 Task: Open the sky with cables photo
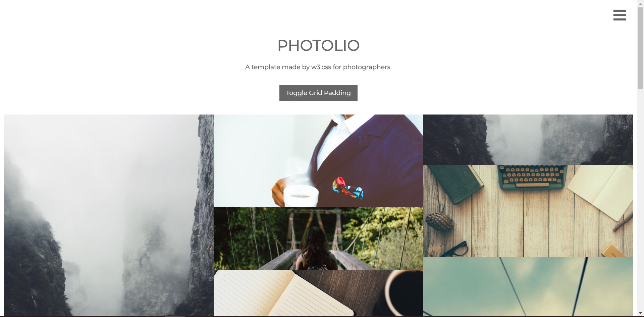pos(528,287)
